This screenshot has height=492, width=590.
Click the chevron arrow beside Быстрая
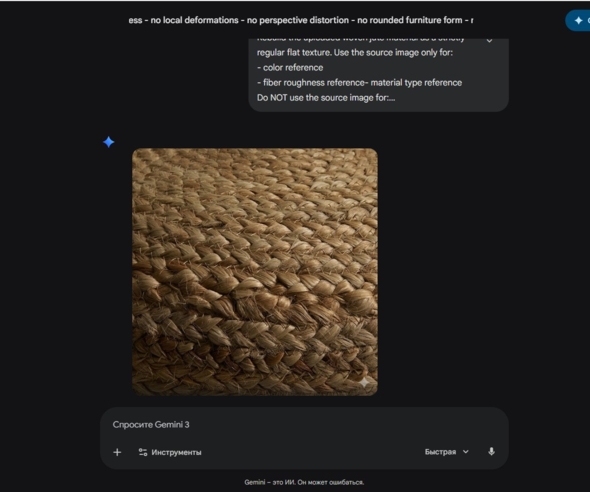point(465,452)
